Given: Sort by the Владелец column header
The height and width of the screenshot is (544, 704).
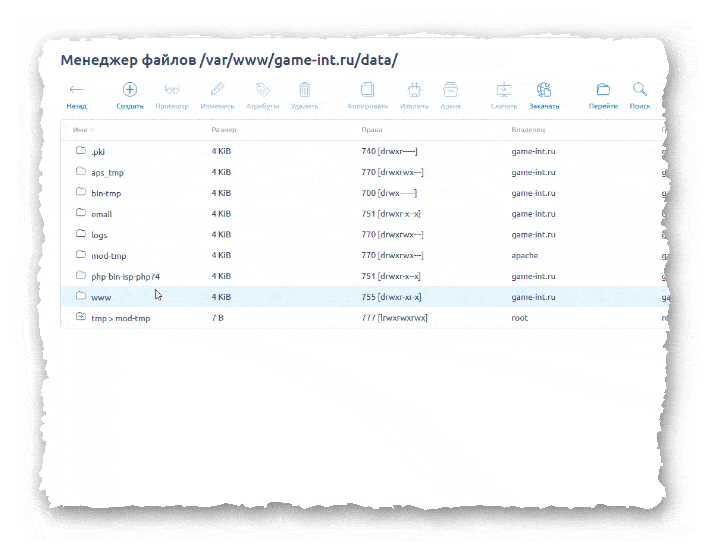Looking at the screenshot, I should point(528,130).
